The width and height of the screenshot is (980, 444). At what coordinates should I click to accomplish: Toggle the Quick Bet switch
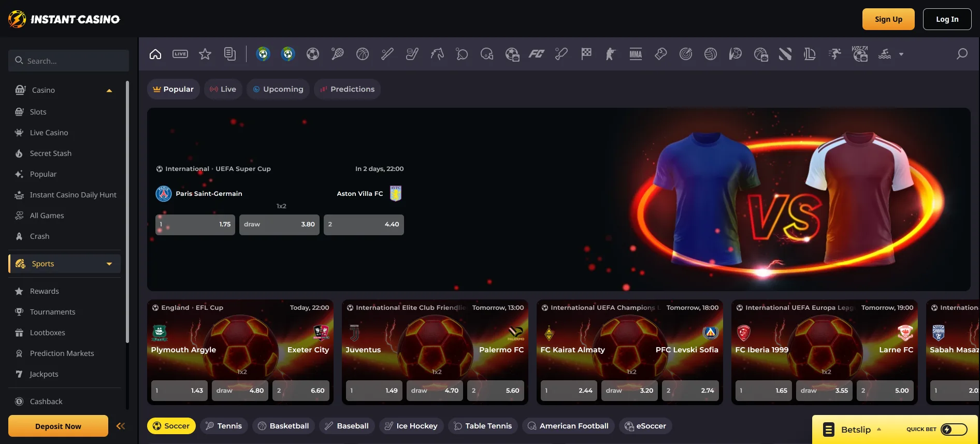pyautogui.click(x=954, y=429)
